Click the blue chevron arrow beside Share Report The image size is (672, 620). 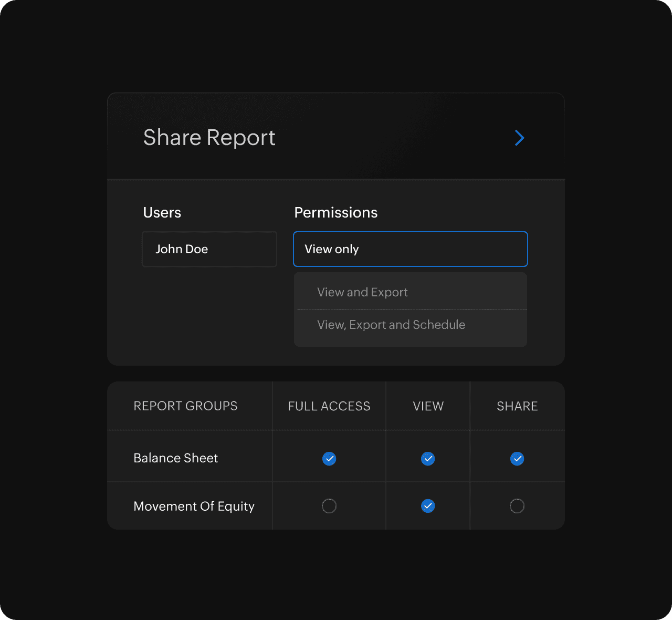519,138
